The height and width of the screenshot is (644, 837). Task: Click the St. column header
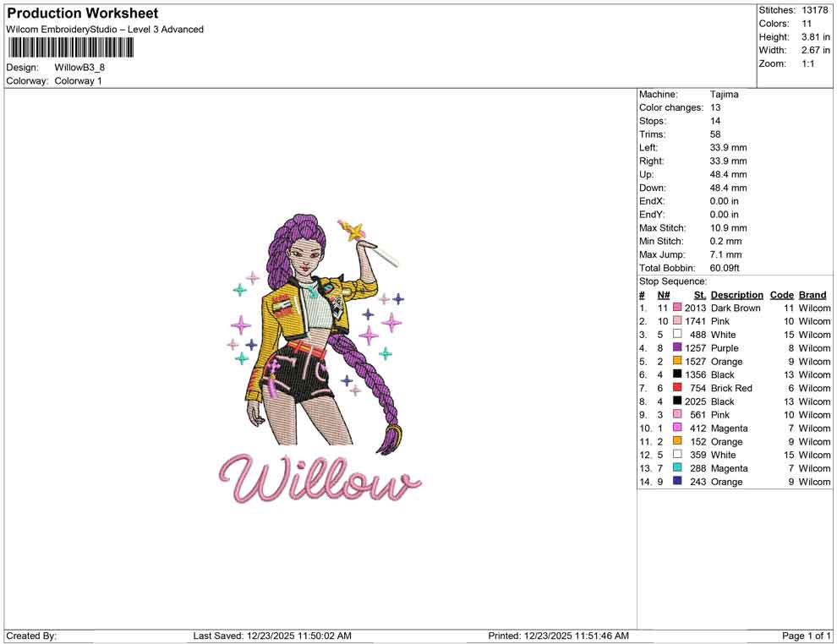[x=699, y=294]
